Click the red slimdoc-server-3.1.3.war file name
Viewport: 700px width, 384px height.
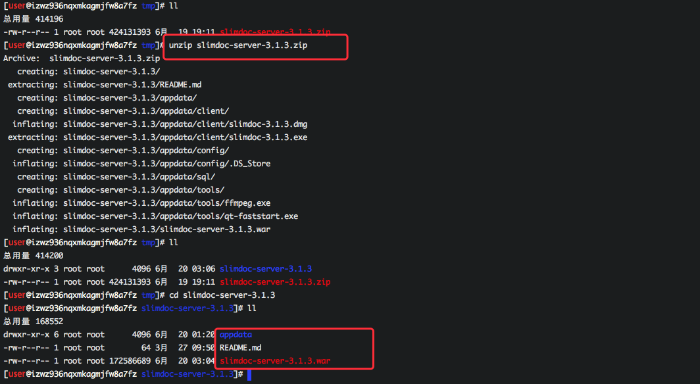tap(275, 361)
